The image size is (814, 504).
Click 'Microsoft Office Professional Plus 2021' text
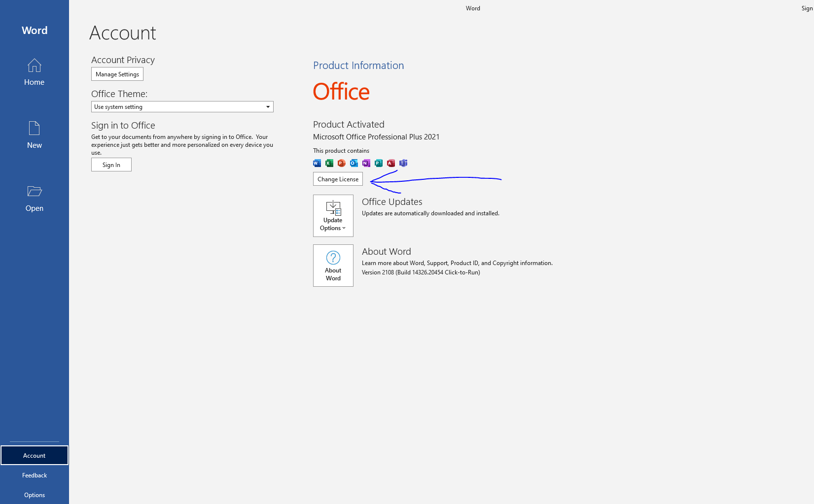coord(376,137)
